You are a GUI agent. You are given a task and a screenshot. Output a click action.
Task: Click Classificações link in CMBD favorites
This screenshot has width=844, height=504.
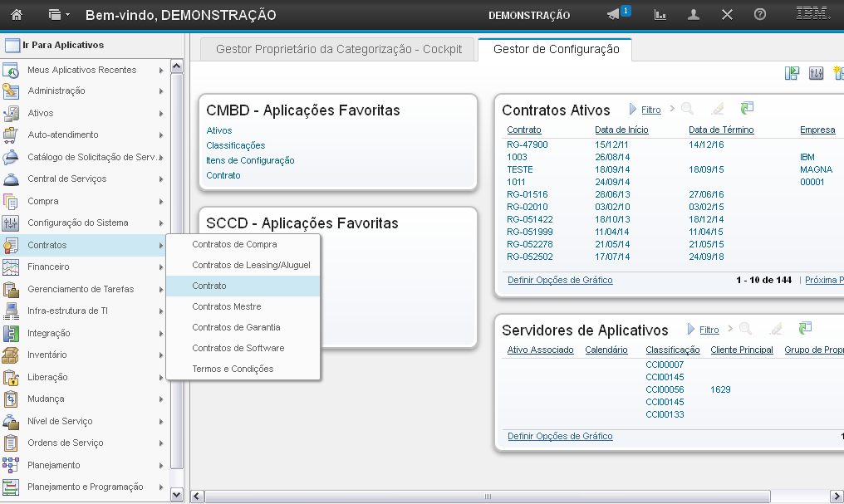(235, 145)
